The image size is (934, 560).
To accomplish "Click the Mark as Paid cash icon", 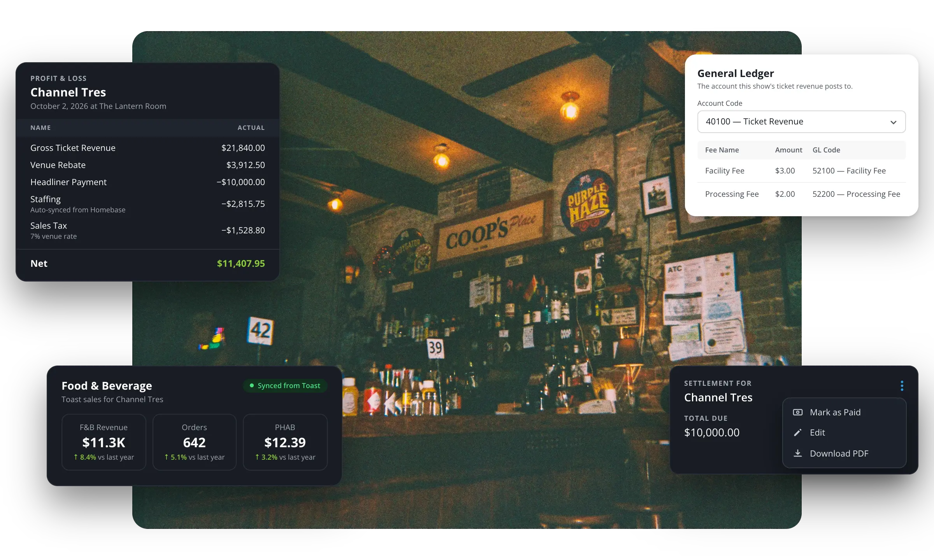I will tap(797, 412).
